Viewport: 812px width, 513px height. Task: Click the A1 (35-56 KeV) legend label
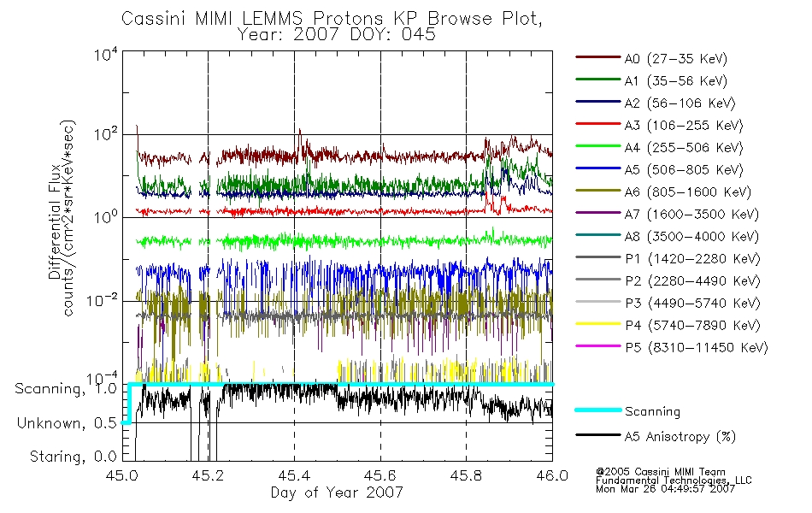[x=675, y=81]
